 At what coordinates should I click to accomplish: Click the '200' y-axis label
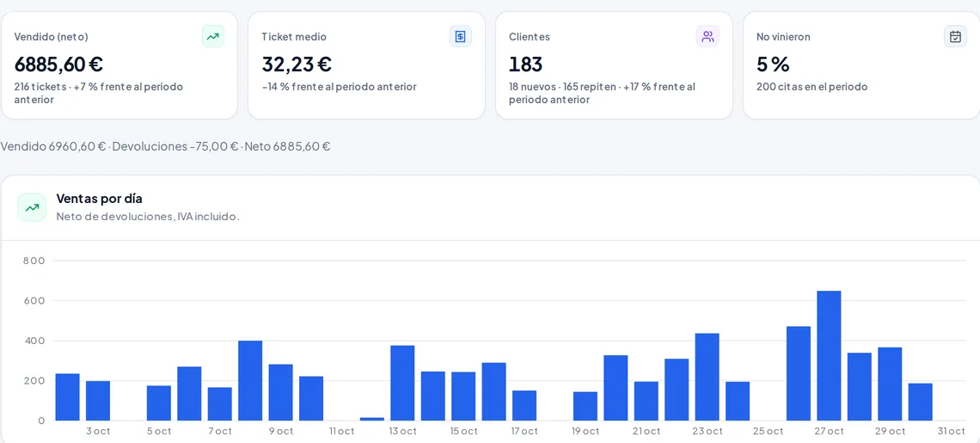click(34, 380)
